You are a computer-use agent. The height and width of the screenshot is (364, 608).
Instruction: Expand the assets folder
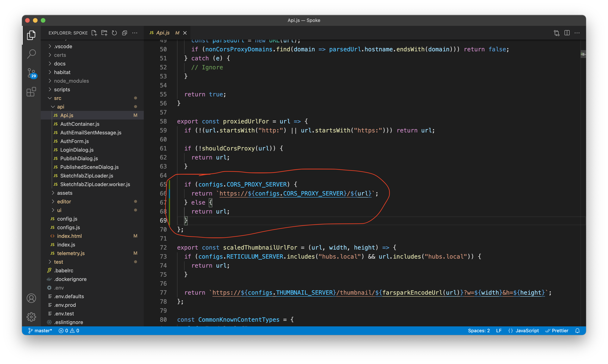point(92,193)
